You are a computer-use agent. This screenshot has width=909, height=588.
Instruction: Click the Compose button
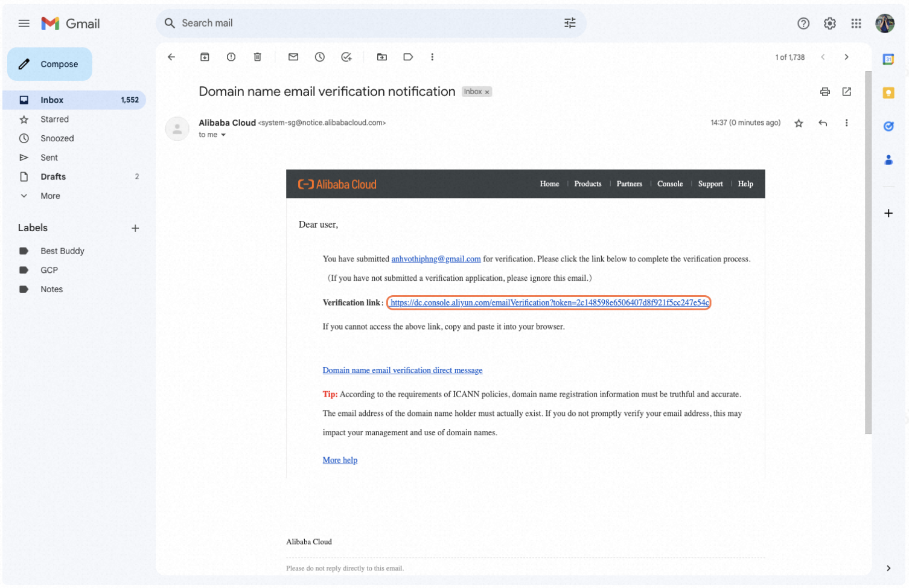[x=49, y=64]
